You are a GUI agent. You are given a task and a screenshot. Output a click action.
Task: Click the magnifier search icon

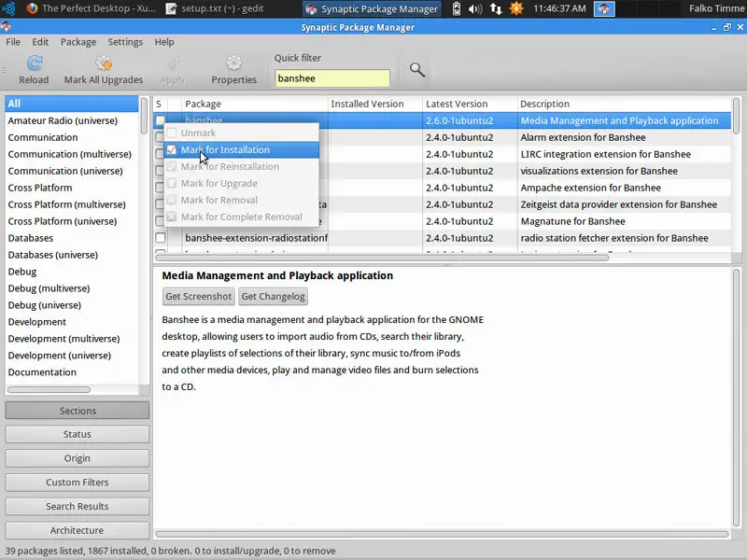tap(416, 70)
